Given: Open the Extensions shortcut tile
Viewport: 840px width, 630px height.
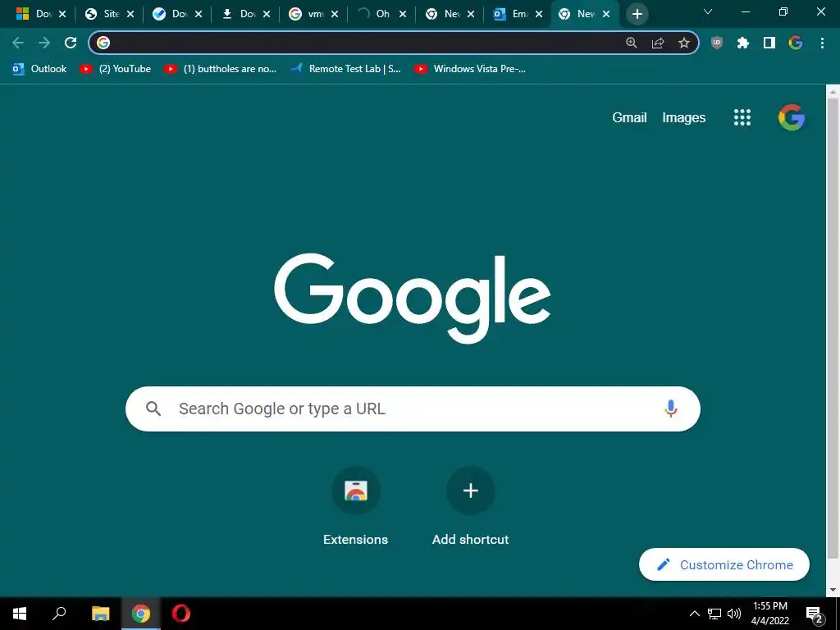Looking at the screenshot, I should (356, 506).
